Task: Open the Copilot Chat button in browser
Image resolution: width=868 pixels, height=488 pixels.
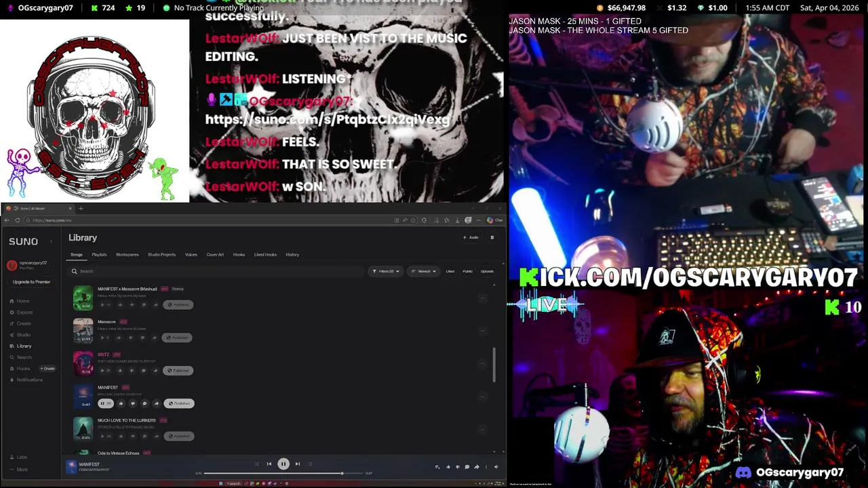Action: click(496, 220)
